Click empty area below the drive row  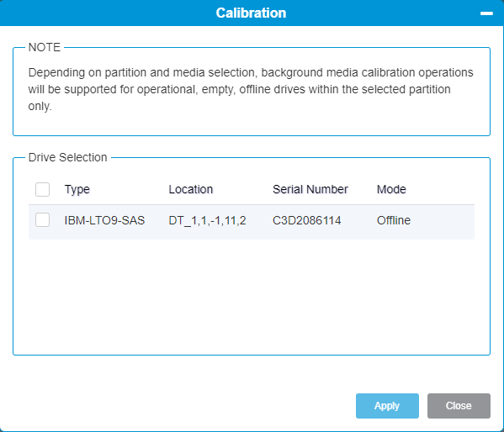(252, 296)
